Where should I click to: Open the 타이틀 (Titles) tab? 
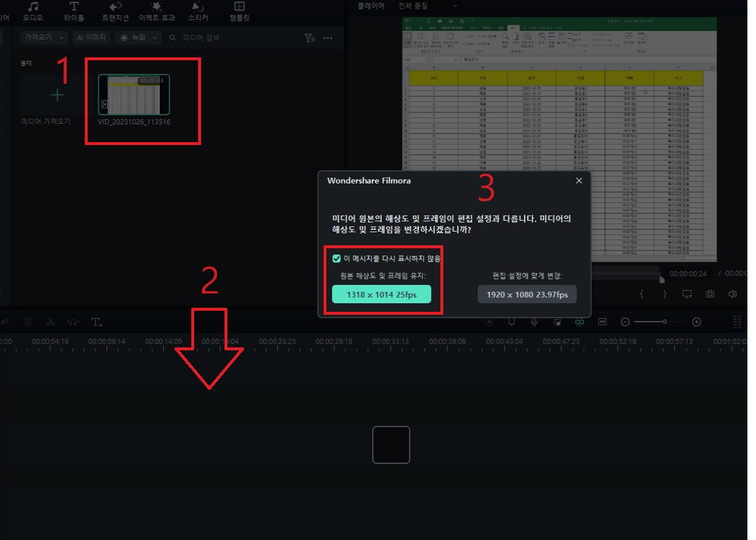coord(74,11)
